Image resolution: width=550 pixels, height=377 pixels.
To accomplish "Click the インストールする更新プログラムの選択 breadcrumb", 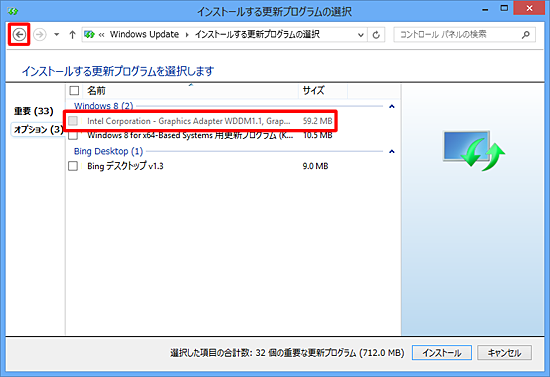I will click(257, 34).
